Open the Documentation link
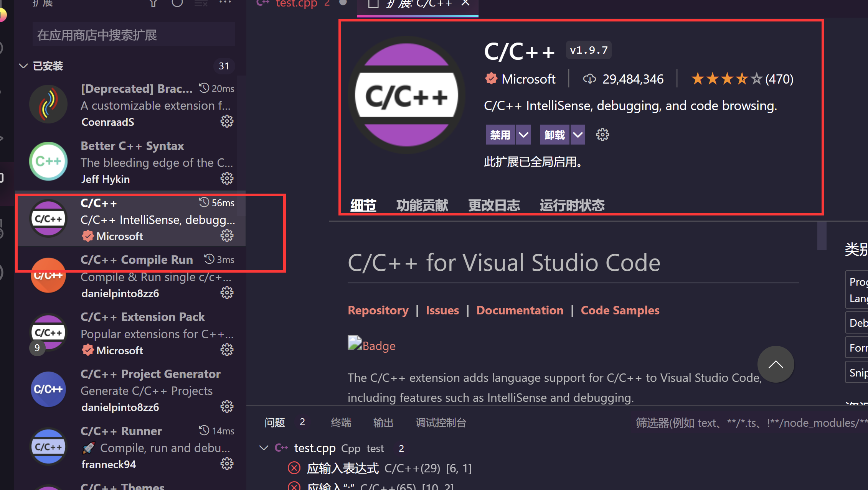Screen dimensions: 868x490 coord(520,310)
